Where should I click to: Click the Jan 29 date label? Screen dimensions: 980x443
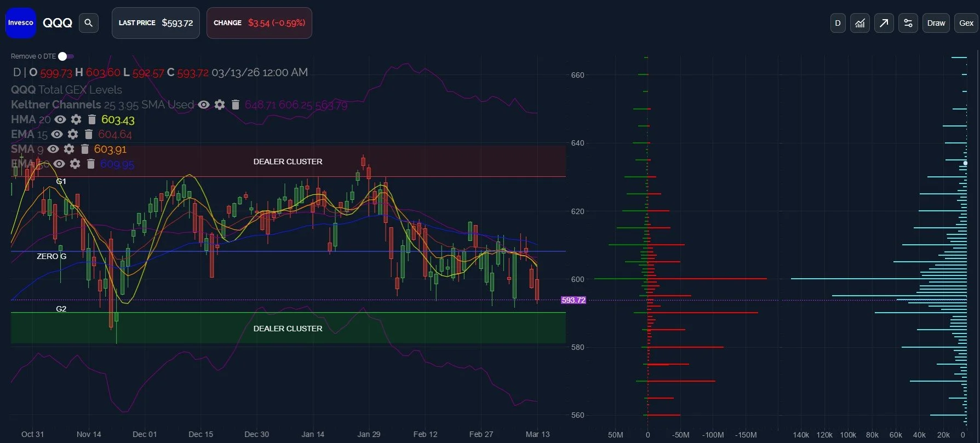[x=369, y=434]
